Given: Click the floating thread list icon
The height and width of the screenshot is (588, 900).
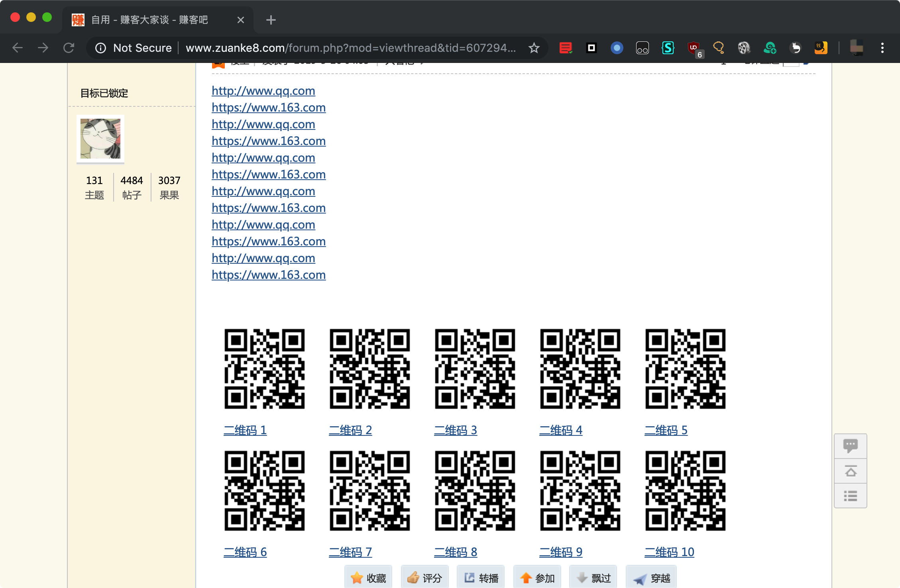Looking at the screenshot, I should (850, 496).
